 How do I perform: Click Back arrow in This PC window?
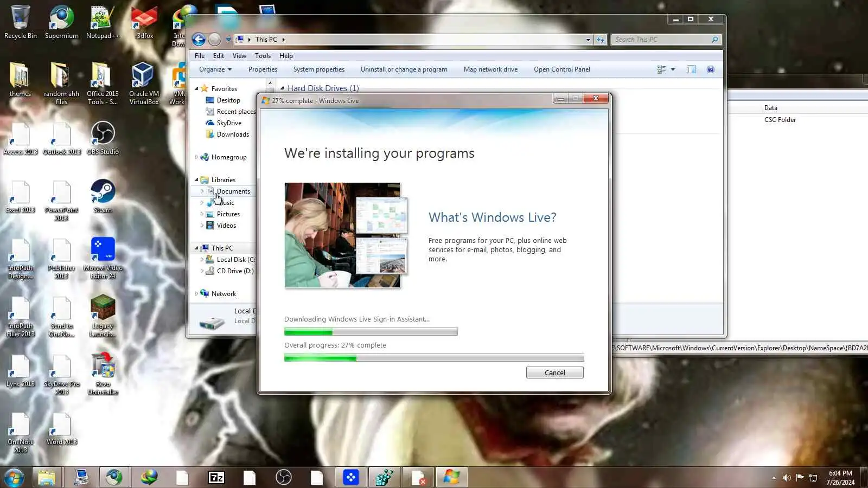pos(199,40)
